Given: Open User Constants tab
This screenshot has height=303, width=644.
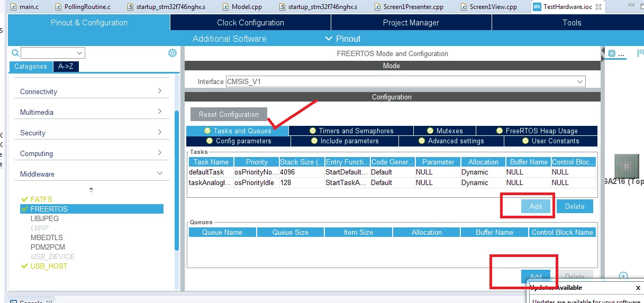Looking at the screenshot, I should (x=550, y=141).
